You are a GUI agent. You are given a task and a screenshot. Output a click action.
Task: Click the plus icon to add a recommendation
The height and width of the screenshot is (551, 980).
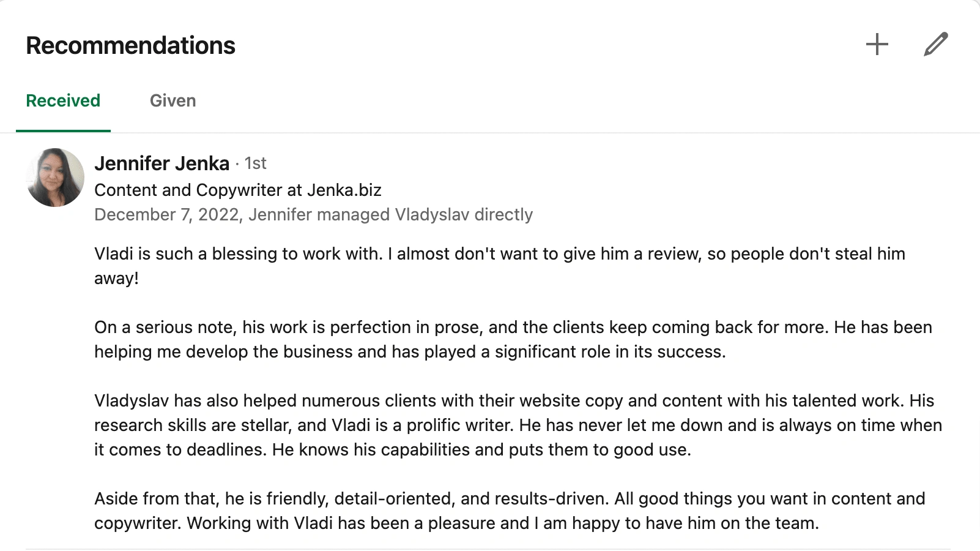pos(877,45)
